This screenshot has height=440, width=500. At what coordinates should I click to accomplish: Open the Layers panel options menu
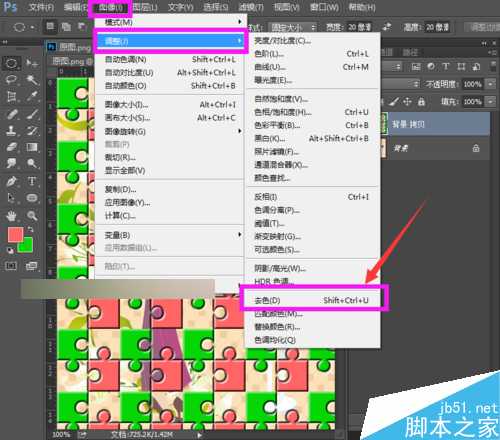click(492, 52)
